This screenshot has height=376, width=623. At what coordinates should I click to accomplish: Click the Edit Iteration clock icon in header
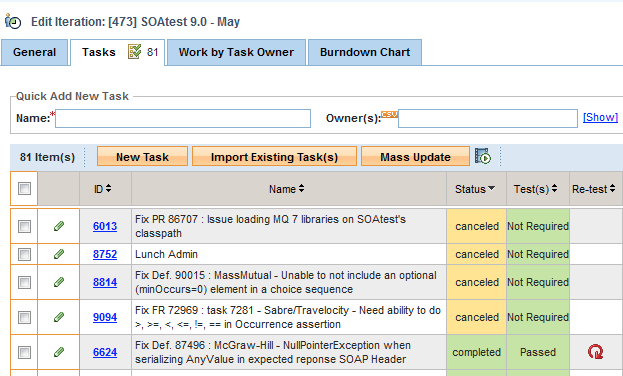13,21
